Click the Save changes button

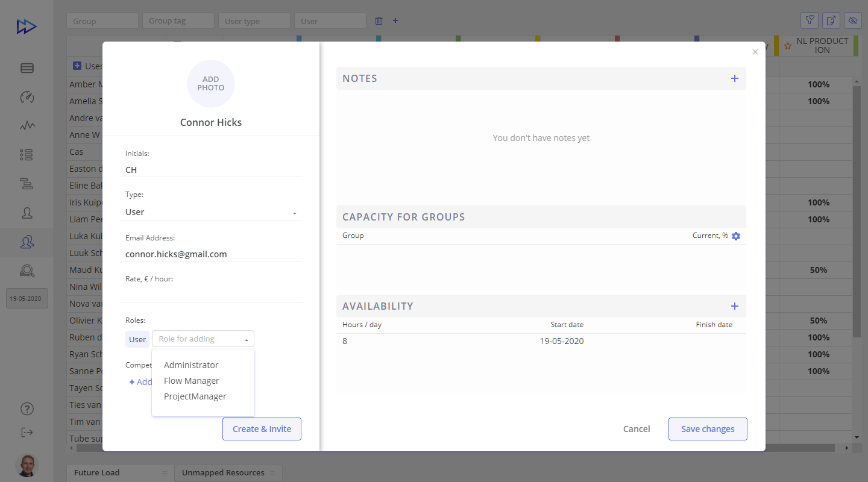(708, 429)
